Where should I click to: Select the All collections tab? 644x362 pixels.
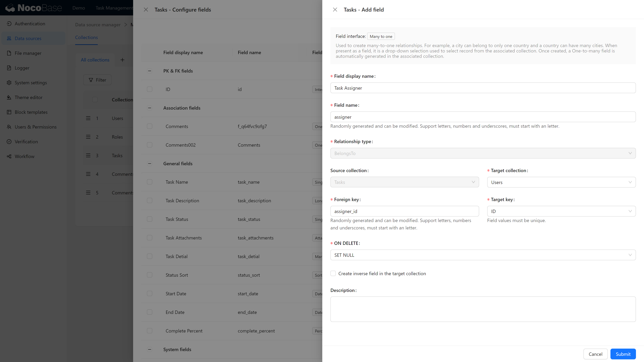95,60
